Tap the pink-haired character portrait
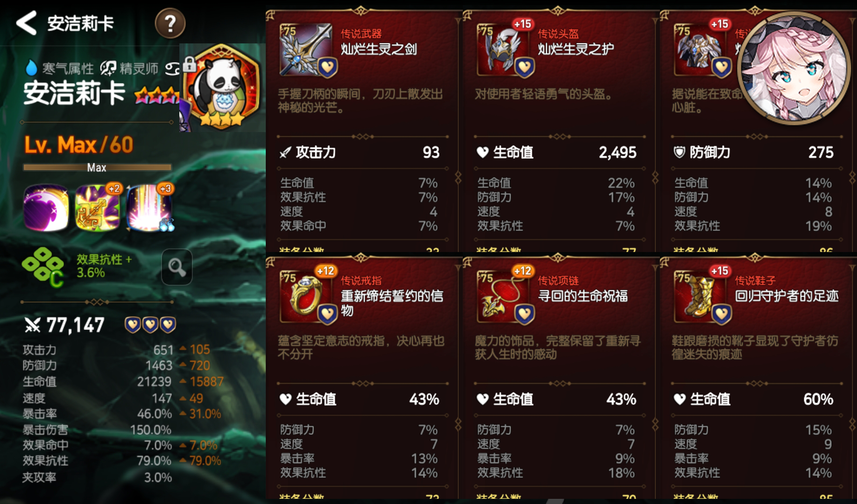Screen dimensions: 857x504 (794, 68)
